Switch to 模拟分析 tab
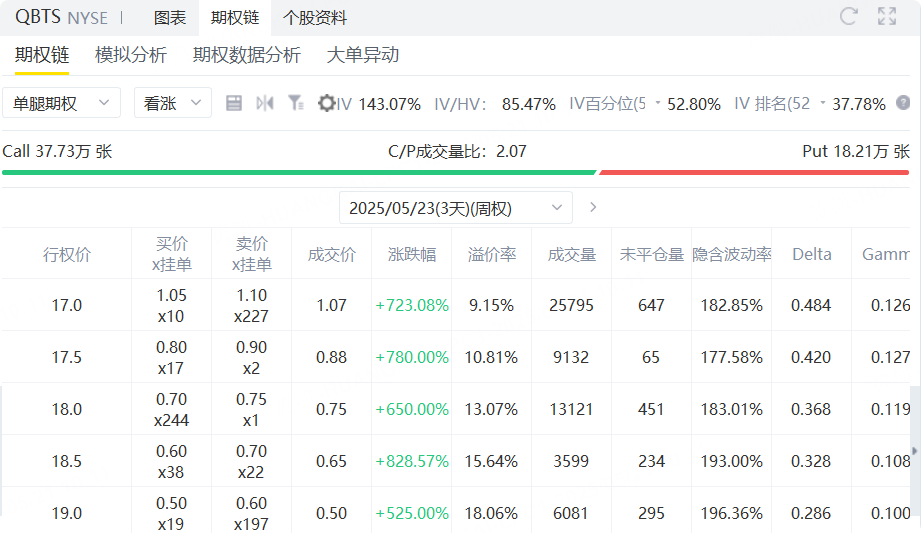Image resolution: width=921 pixels, height=533 pixels. (131, 55)
